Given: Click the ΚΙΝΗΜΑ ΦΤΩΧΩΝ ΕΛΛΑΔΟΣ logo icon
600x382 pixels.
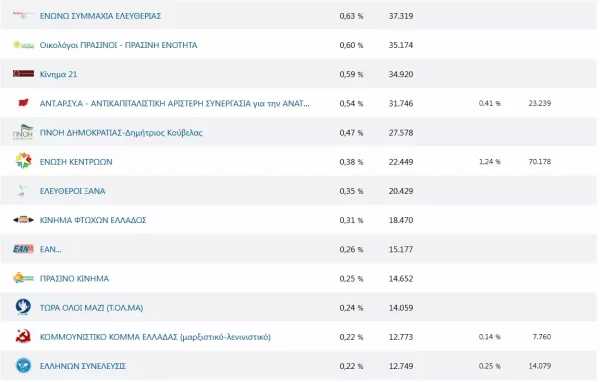Looking at the screenshot, I should click(x=23, y=220).
